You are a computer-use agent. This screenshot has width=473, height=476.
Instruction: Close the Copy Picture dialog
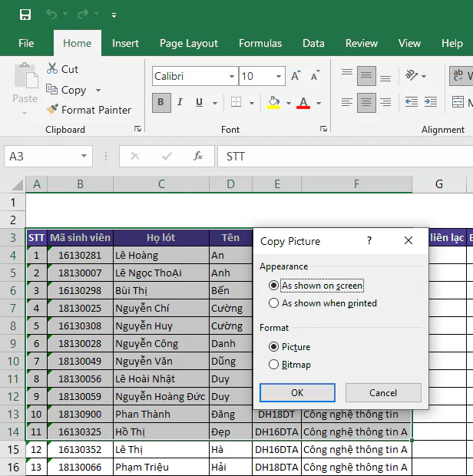click(408, 241)
